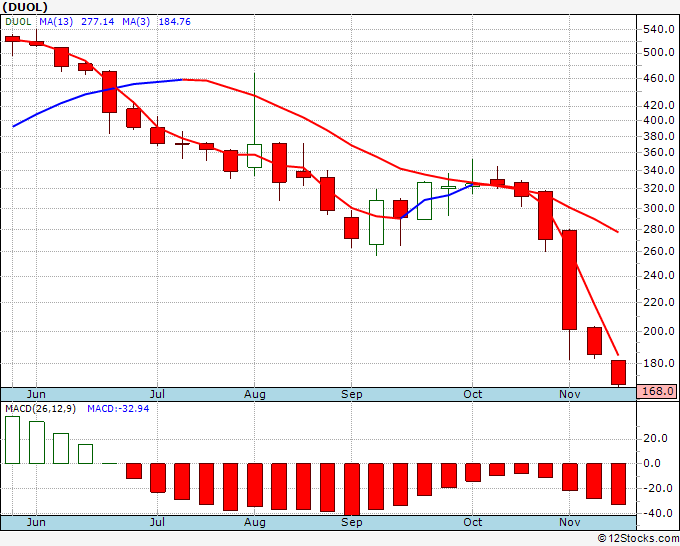Open the 12Stocks.com copyright credit
Image resolution: width=680 pixels, height=546 pixels.
(x=638, y=539)
